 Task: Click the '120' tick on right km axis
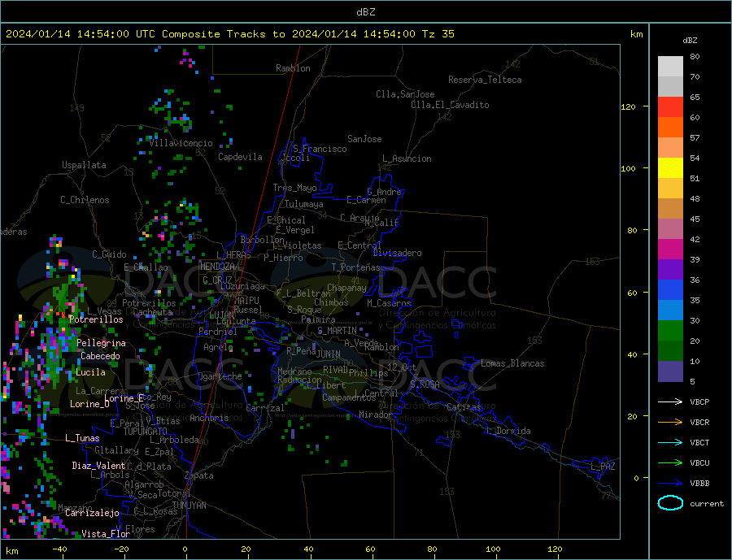(629, 106)
